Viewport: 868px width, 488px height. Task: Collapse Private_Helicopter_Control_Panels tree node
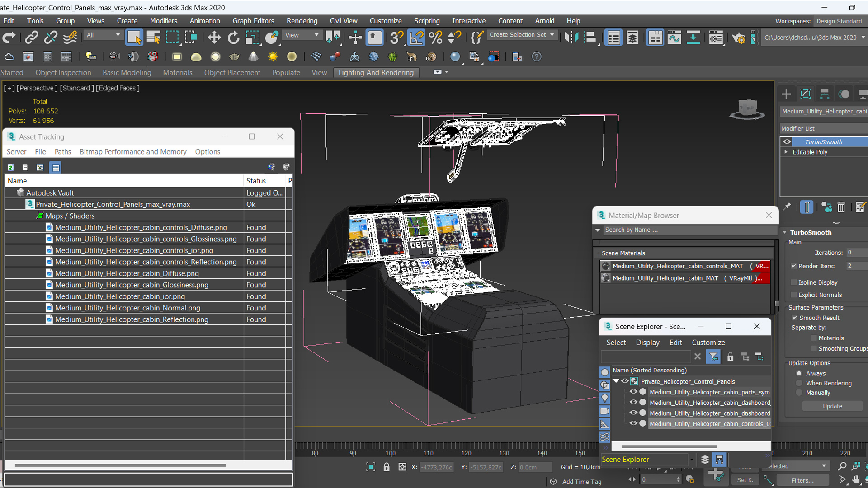click(616, 381)
